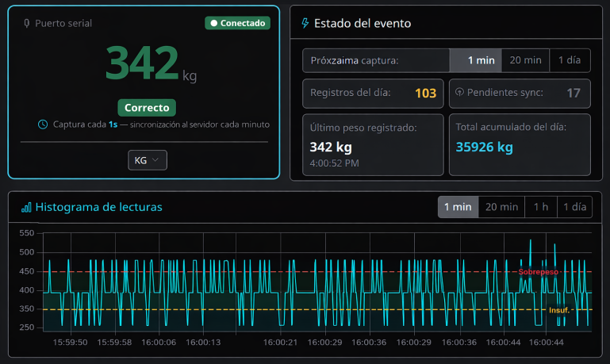
Task: Click the green Correcto status badge
Action: [x=147, y=108]
